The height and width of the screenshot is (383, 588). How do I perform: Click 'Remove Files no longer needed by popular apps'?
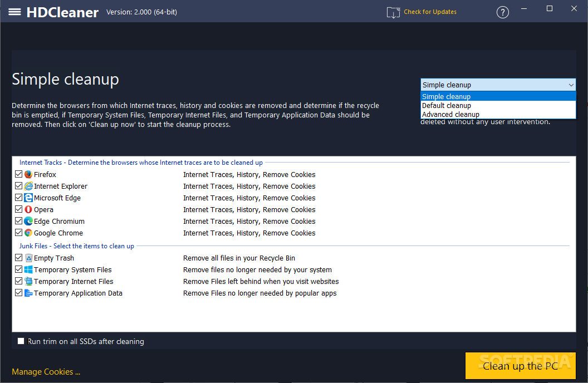pos(259,293)
